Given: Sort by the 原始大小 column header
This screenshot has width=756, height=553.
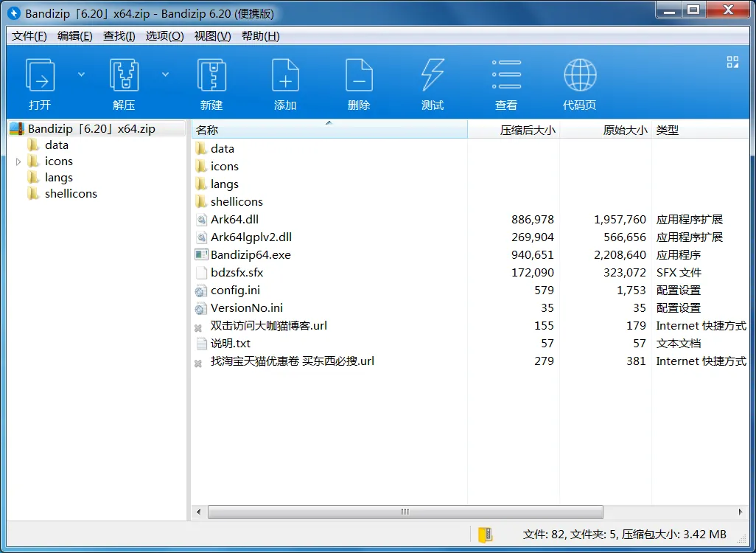Looking at the screenshot, I should (606, 130).
